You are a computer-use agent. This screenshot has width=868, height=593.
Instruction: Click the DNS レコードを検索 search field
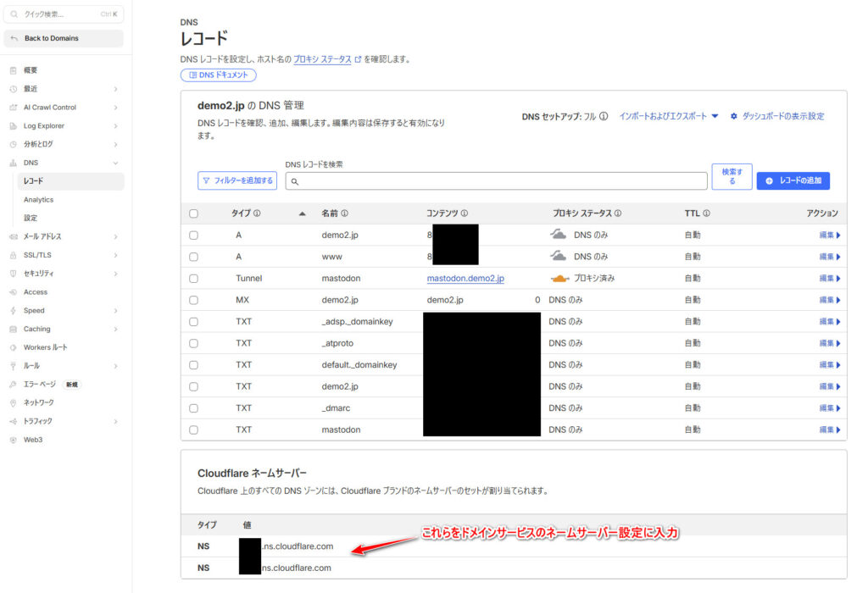[500, 181]
